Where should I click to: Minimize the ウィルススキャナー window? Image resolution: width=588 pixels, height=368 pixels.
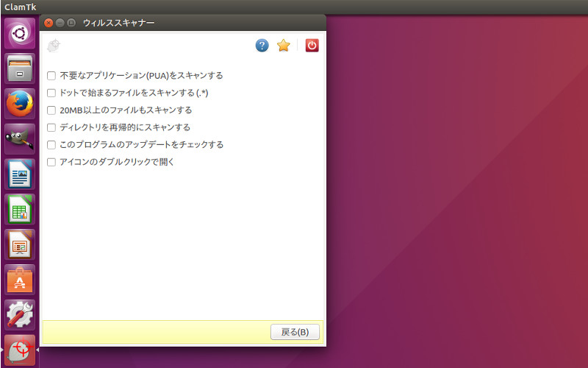tap(60, 23)
